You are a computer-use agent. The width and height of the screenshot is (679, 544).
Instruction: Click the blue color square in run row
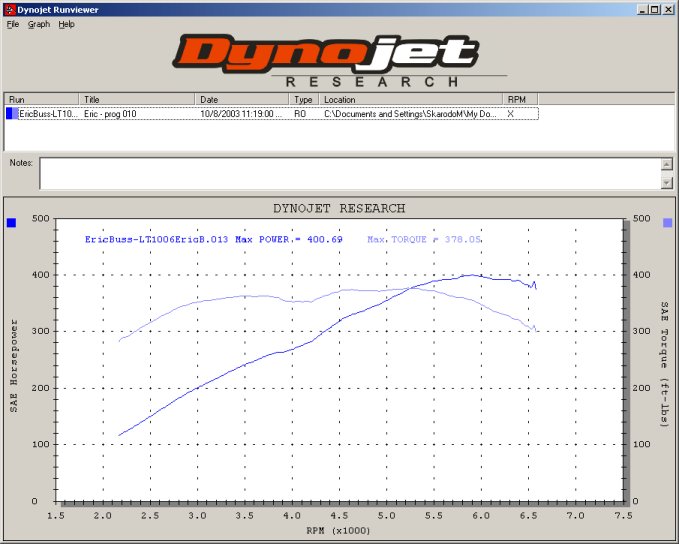point(12,114)
